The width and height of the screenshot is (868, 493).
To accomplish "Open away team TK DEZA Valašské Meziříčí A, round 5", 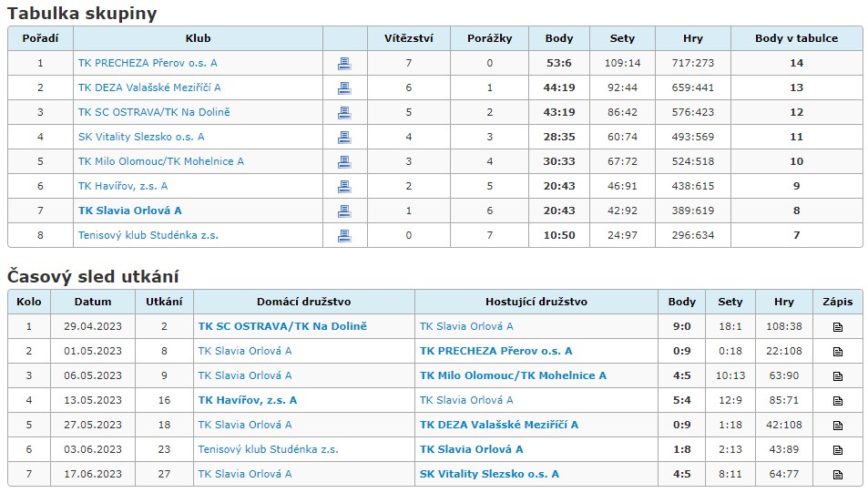I will [x=499, y=425].
